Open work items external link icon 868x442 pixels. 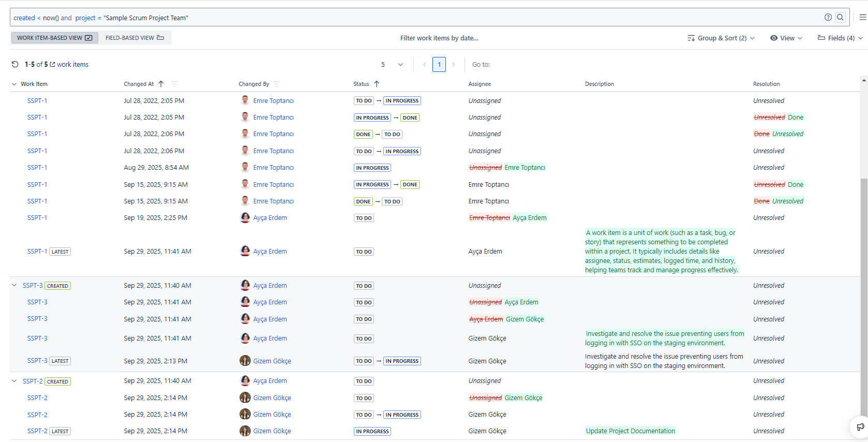click(52, 65)
